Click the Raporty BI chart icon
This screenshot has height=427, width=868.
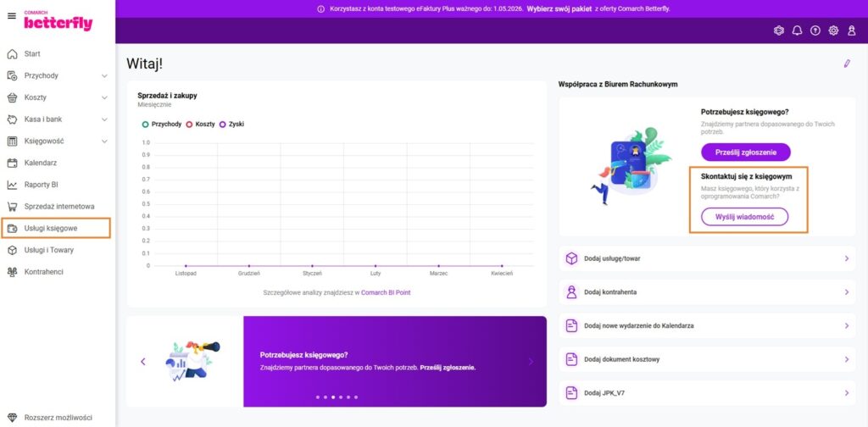[x=12, y=185]
